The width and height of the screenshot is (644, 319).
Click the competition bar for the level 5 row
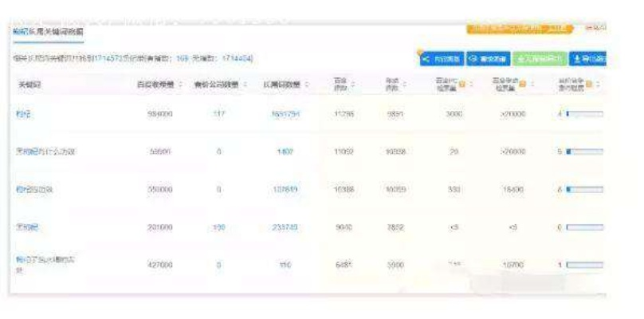click(x=584, y=152)
